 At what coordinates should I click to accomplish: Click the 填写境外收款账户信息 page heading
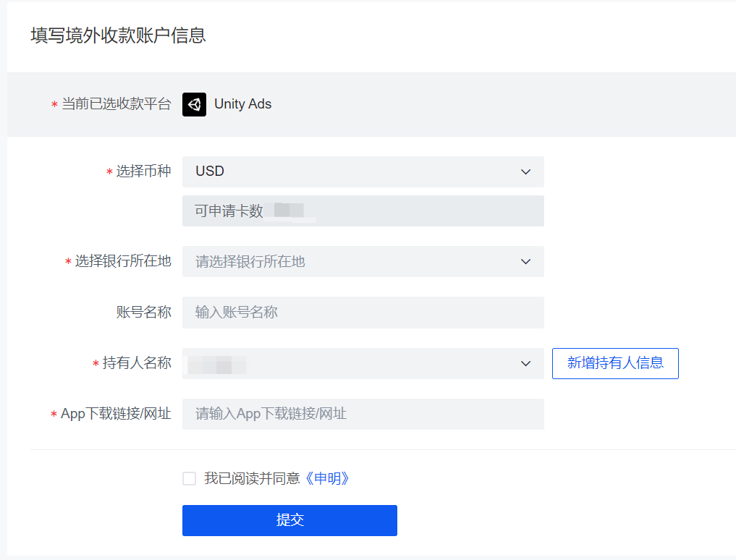[x=118, y=35]
